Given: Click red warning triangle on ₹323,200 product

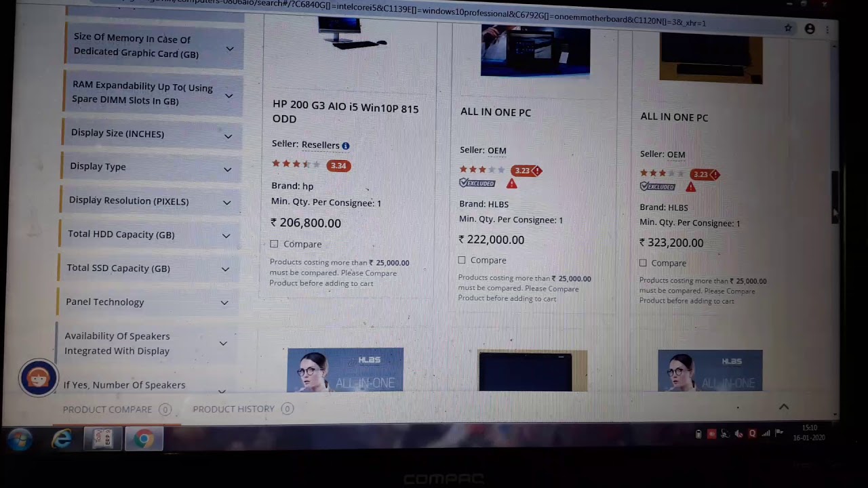Looking at the screenshot, I should click(690, 187).
